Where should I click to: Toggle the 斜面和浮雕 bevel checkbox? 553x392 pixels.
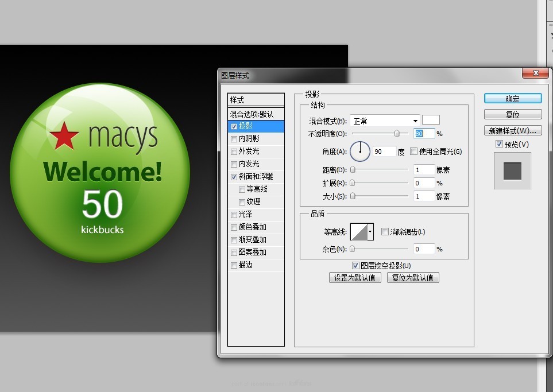234,177
